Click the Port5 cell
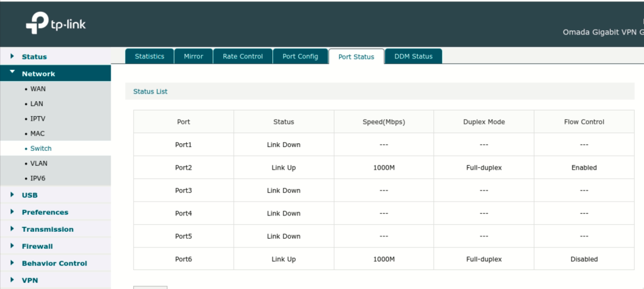The width and height of the screenshot is (644, 289). coord(184,236)
